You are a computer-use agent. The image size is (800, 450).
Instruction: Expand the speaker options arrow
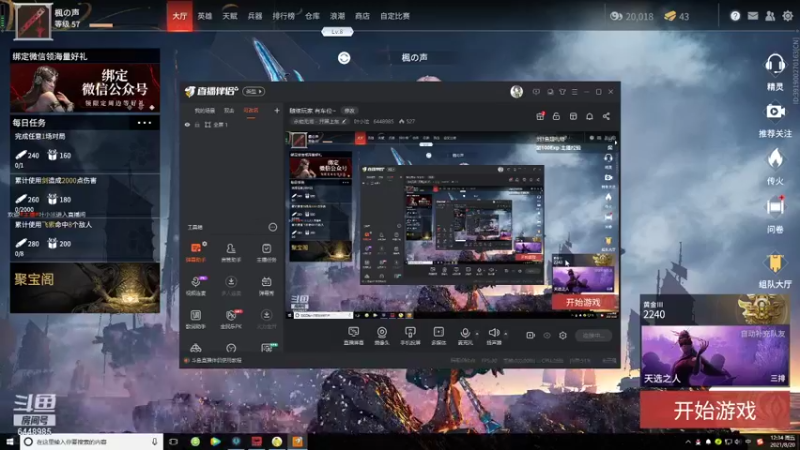click(506, 334)
